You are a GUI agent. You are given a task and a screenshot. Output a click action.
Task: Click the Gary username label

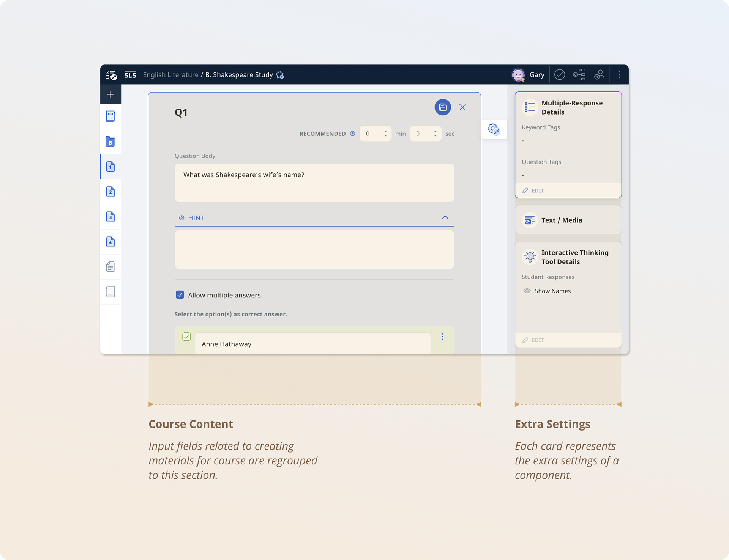coord(537,75)
